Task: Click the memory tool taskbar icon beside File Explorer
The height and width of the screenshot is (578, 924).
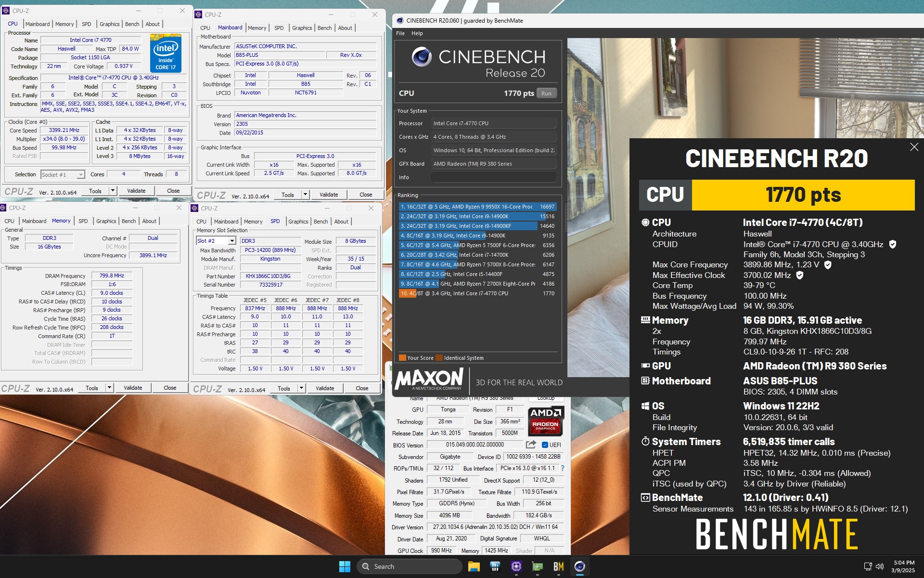Action: click(495, 566)
